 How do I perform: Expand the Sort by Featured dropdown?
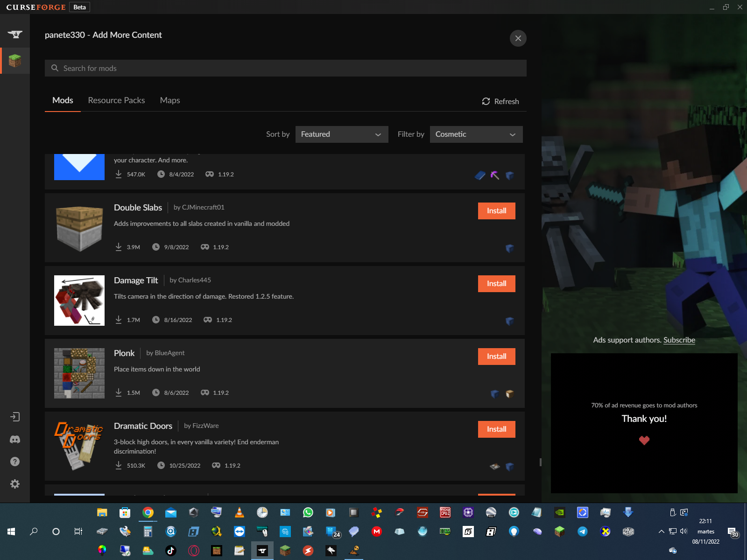(341, 134)
